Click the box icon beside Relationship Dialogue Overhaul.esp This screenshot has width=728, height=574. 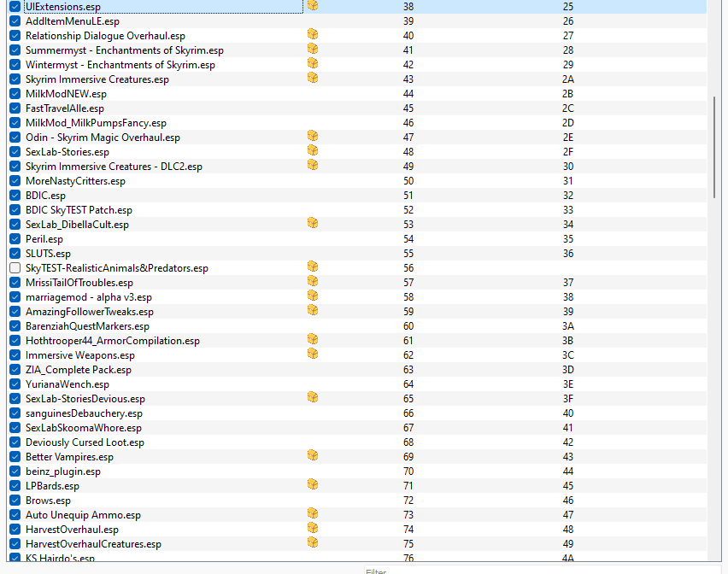313,34
